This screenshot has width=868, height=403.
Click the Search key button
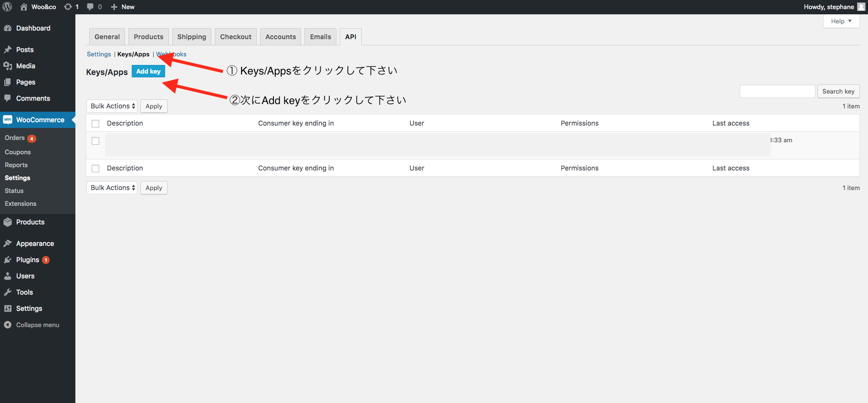tap(838, 91)
